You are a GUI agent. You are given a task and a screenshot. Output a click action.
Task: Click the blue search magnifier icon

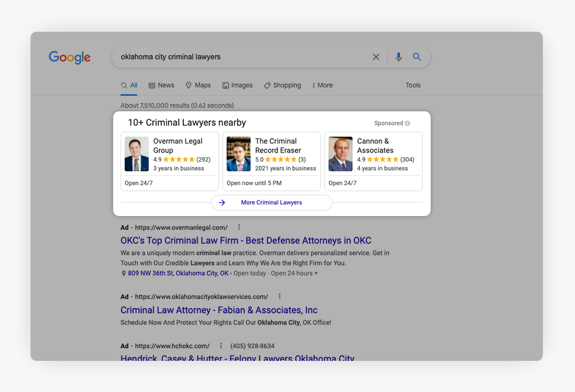(x=417, y=57)
